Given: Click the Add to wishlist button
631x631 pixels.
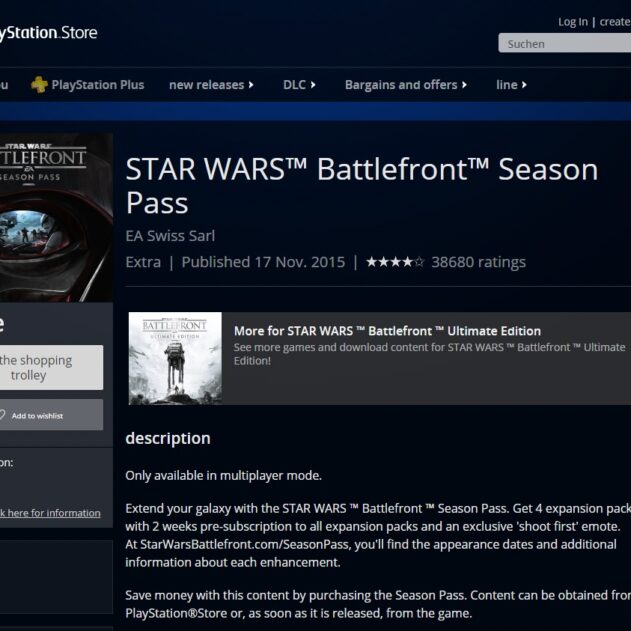Looking at the screenshot, I should (x=51, y=415).
